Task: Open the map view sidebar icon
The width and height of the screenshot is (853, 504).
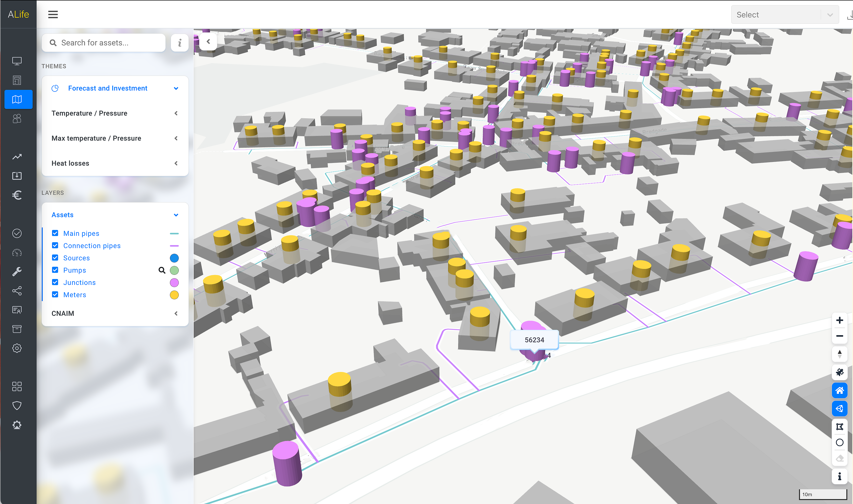Action: [x=17, y=100]
